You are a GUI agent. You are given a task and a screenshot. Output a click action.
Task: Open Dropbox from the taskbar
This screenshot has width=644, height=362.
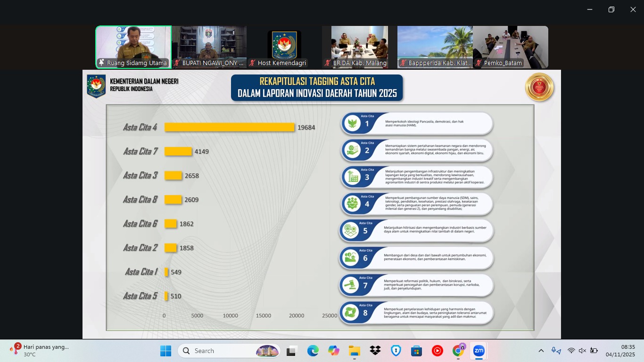pyautogui.click(x=375, y=351)
